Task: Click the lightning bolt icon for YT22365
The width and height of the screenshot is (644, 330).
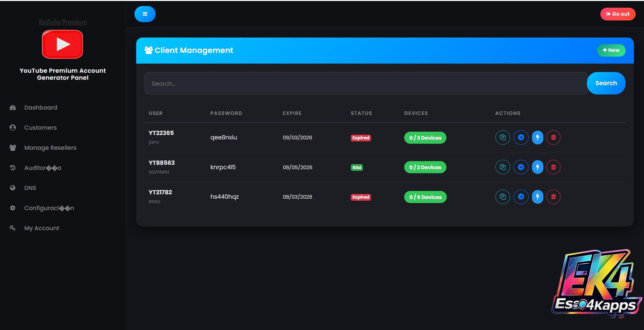Action: point(537,137)
